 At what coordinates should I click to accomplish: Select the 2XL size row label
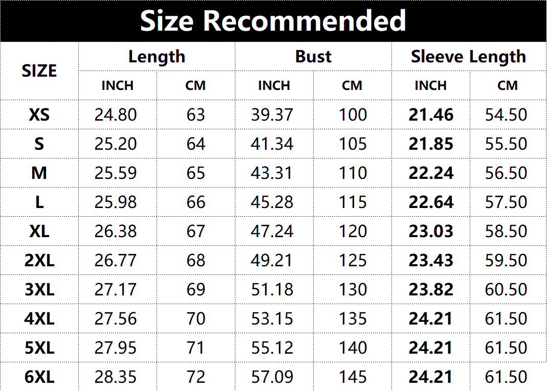coord(39,260)
